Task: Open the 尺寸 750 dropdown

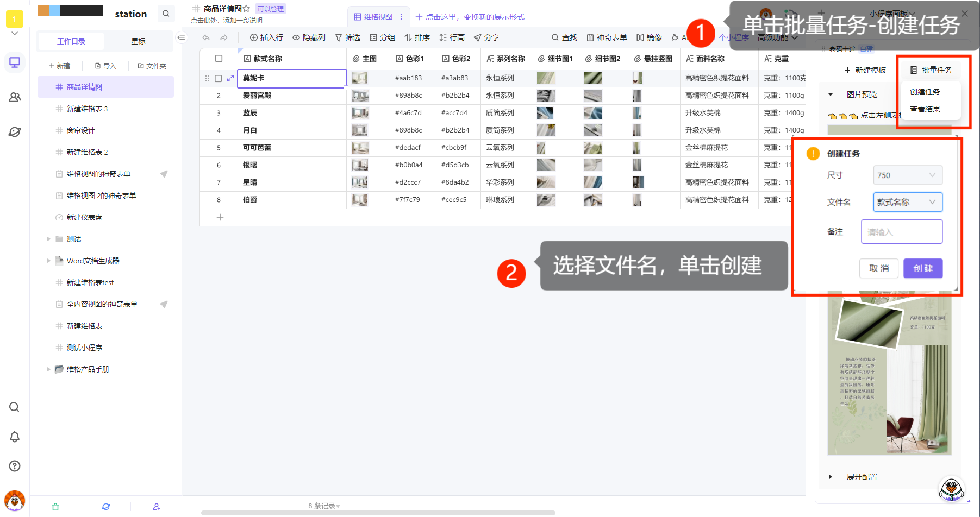Action: 907,175
